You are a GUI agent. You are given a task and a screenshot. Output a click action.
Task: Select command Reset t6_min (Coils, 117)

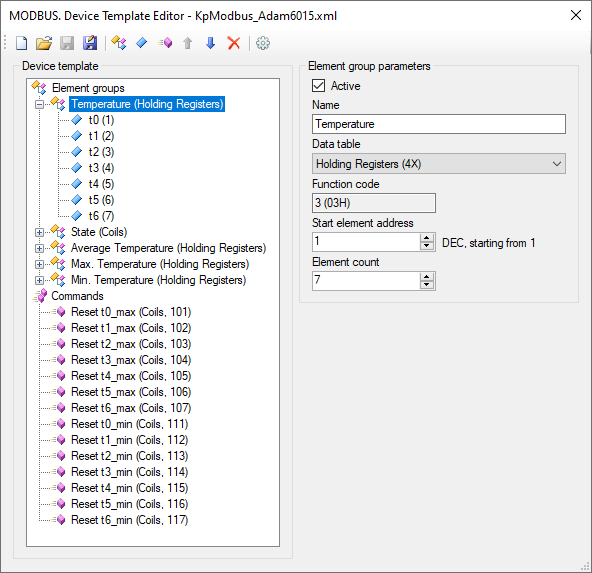pyautogui.click(x=130, y=520)
